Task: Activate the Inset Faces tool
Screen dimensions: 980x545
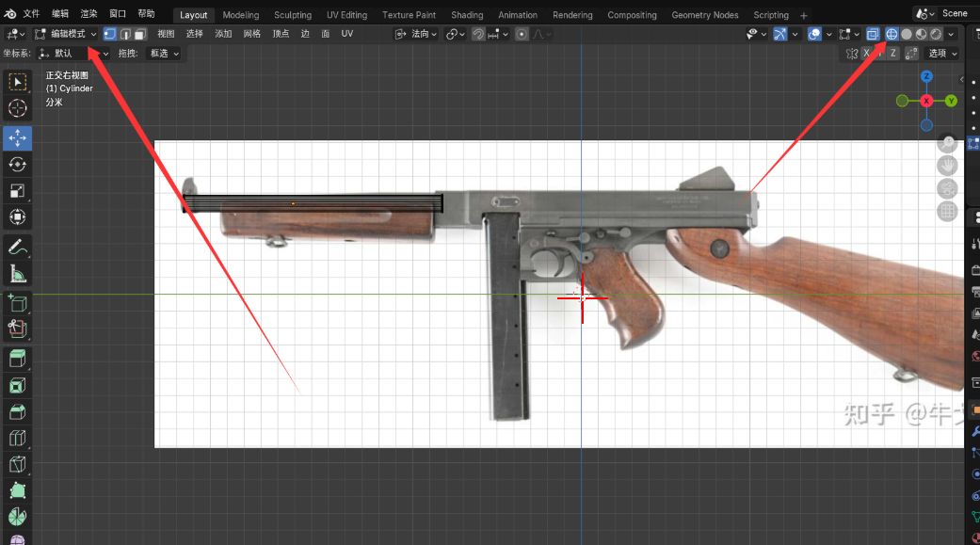Action: point(17,385)
